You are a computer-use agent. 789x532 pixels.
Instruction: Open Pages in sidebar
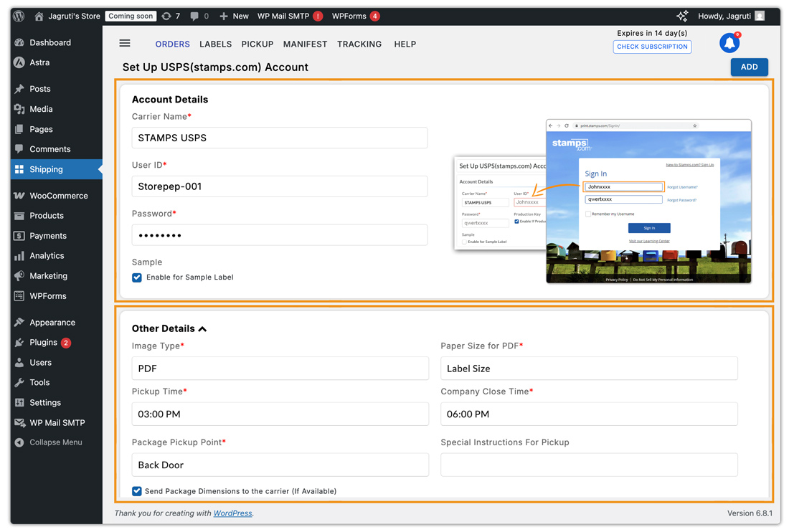(57, 129)
